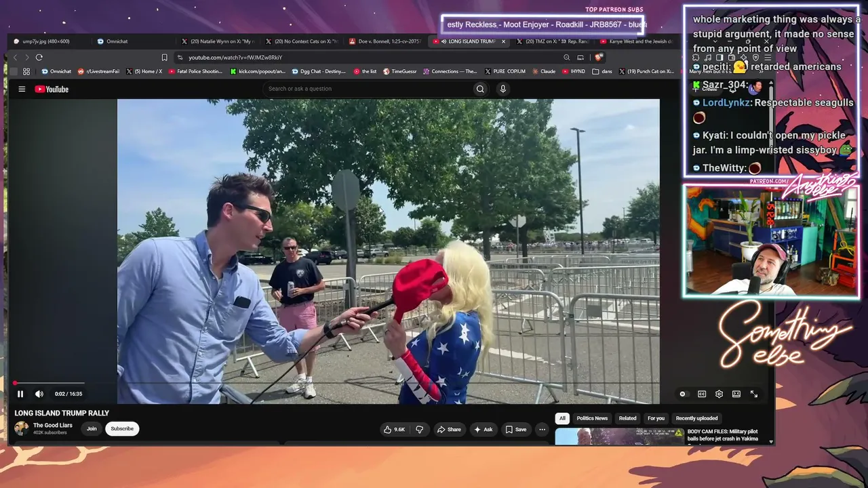Close the LONG ISLAND TRUMP RALLY tab

pyautogui.click(x=503, y=41)
